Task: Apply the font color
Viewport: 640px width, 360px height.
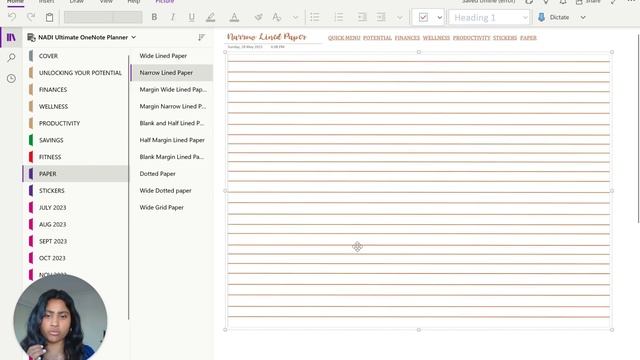Action: point(234,17)
